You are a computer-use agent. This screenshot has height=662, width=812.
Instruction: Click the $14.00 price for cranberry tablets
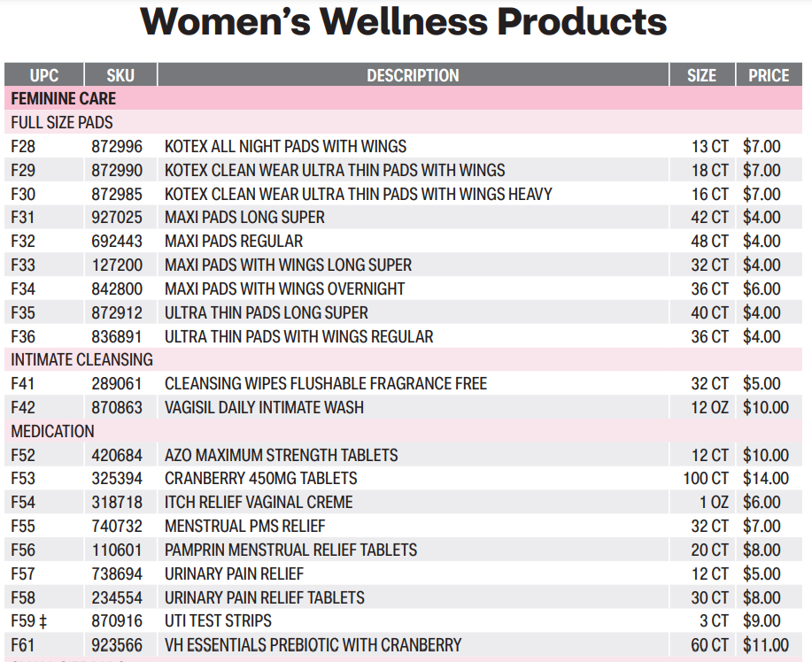pos(765,479)
